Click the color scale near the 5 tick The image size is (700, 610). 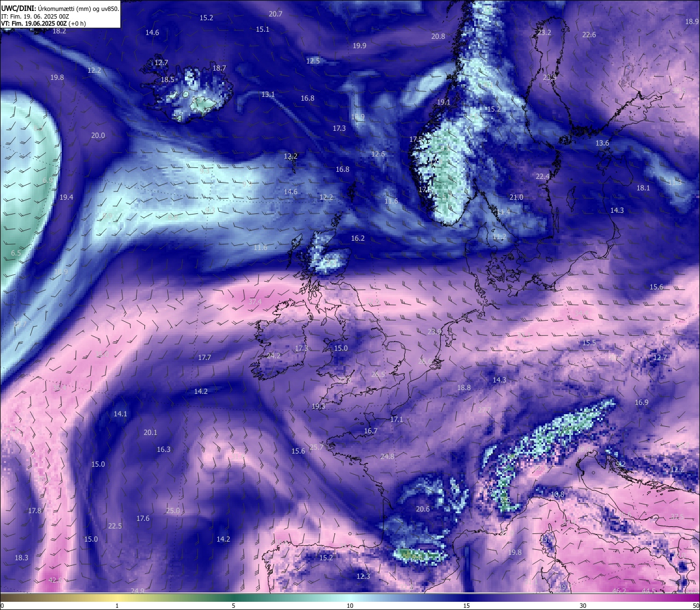coord(234,597)
